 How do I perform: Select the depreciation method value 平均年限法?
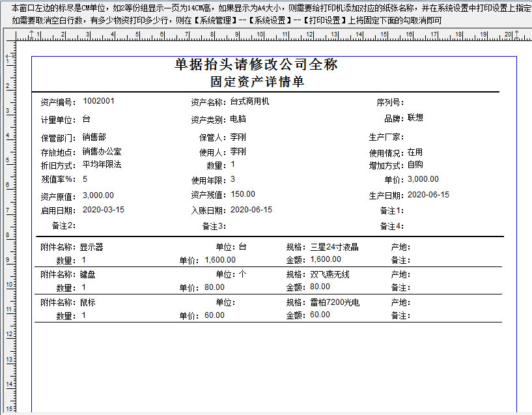point(102,164)
